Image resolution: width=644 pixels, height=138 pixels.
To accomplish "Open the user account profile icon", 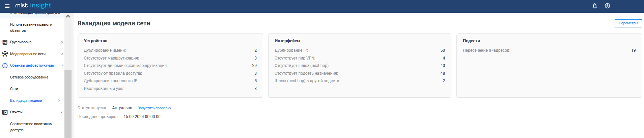I will click(x=607, y=6).
